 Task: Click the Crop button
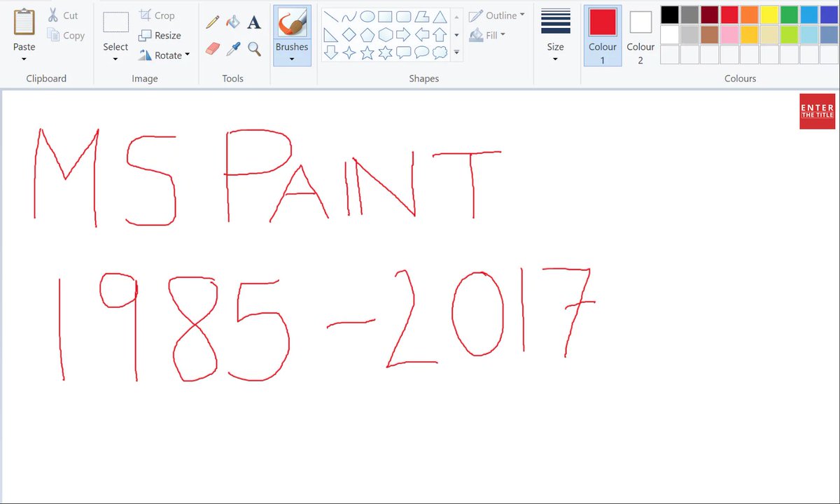[157, 15]
